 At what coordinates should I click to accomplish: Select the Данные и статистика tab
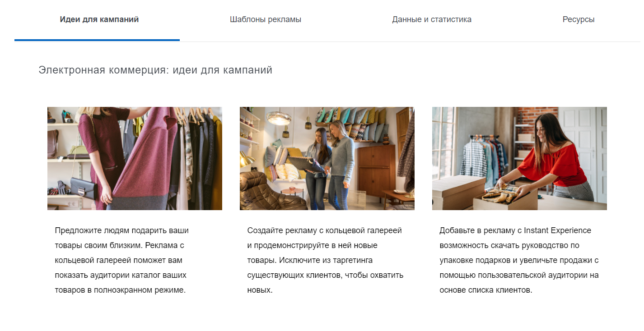(x=431, y=20)
